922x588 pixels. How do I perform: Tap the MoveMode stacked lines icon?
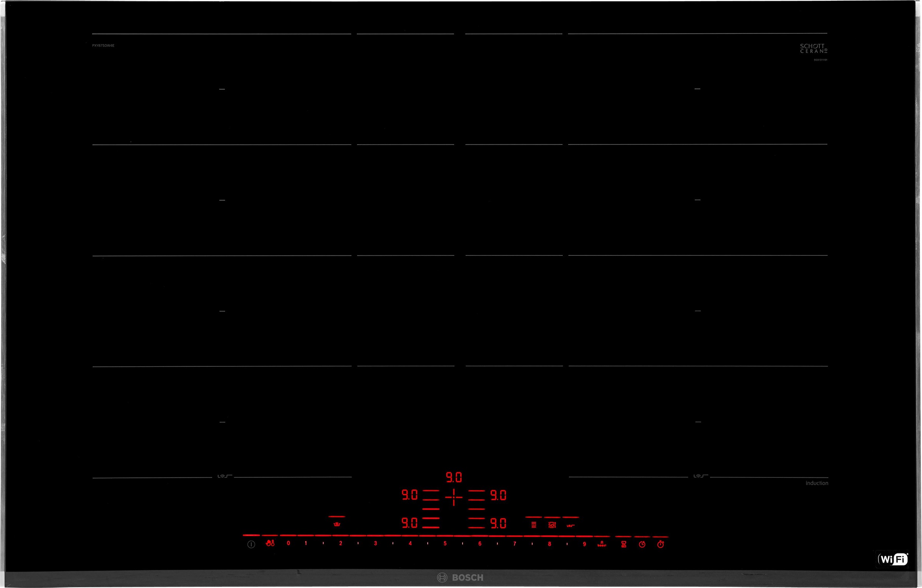click(x=534, y=525)
